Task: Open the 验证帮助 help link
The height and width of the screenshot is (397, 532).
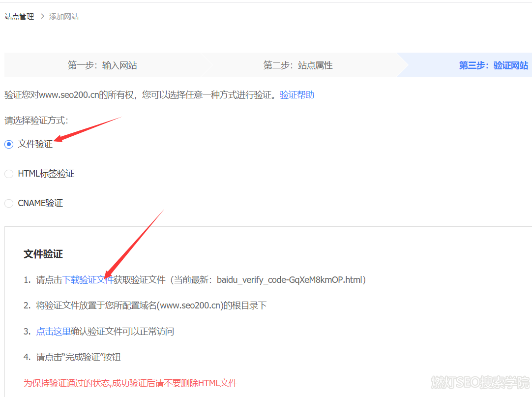Action: pyautogui.click(x=297, y=95)
